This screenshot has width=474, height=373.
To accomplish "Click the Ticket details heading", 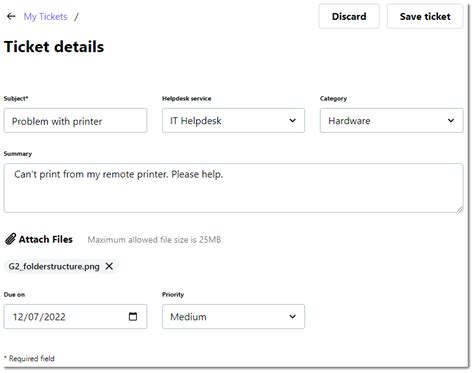I will coord(54,47).
